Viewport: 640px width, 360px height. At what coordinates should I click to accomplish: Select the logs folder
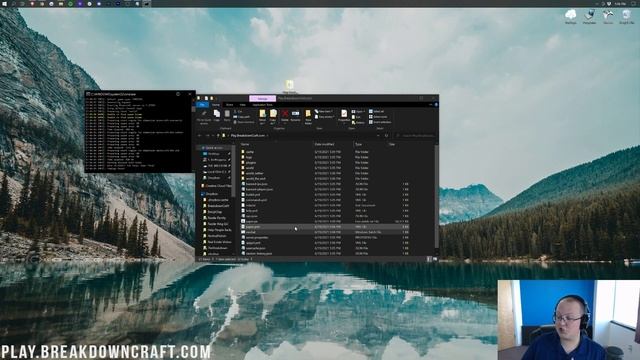click(249, 157)
